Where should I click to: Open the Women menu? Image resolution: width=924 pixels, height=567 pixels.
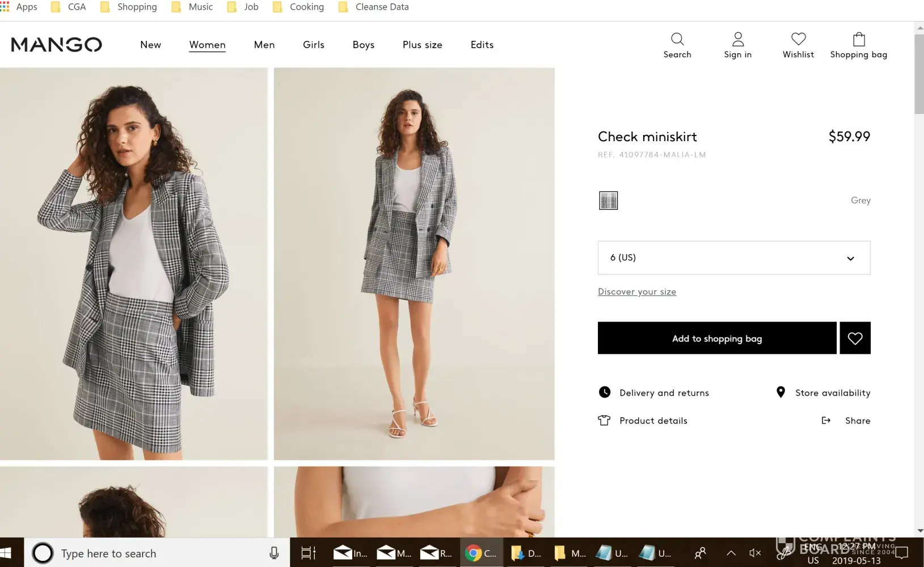point(207,45)
